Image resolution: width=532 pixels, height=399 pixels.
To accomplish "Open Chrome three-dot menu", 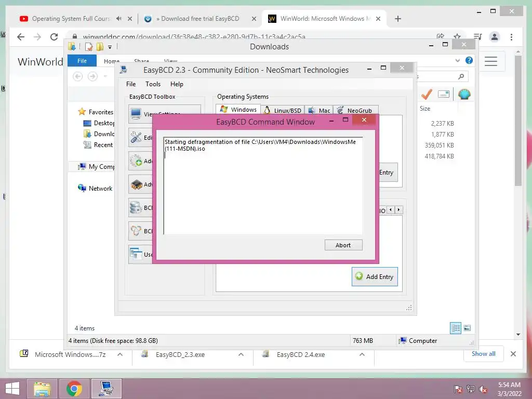I will click(511, 37).
